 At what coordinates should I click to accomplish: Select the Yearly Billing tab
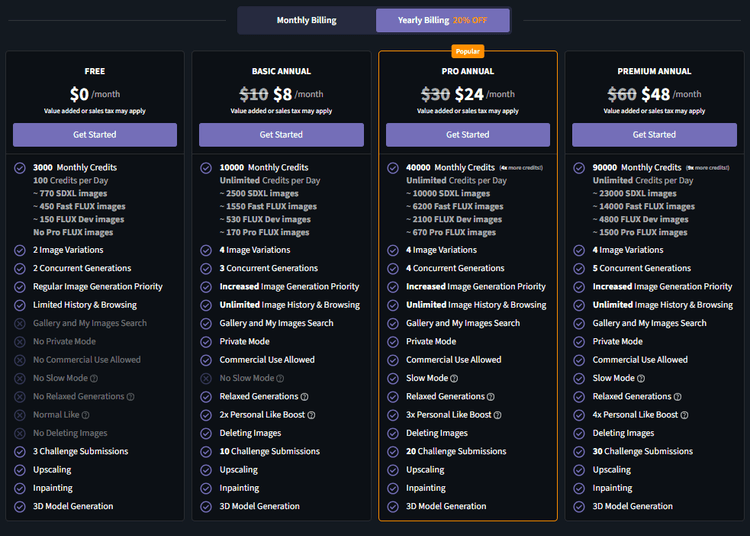coord(442,20)
